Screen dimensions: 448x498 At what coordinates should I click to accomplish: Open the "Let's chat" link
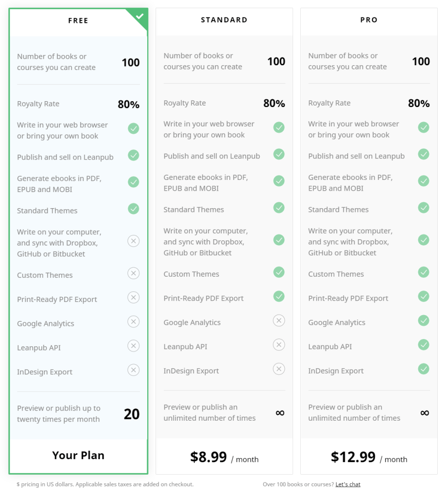[x=348, y=484]
